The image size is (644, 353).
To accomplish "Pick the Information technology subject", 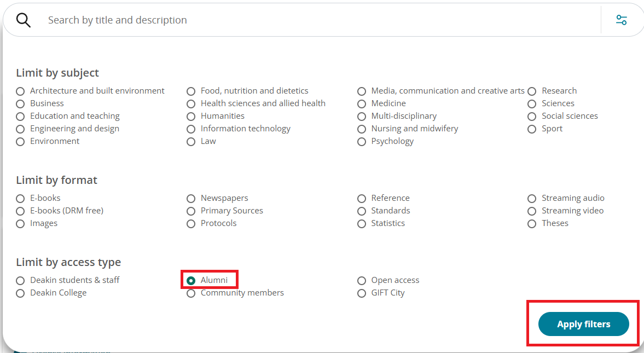I will point(191,129).
